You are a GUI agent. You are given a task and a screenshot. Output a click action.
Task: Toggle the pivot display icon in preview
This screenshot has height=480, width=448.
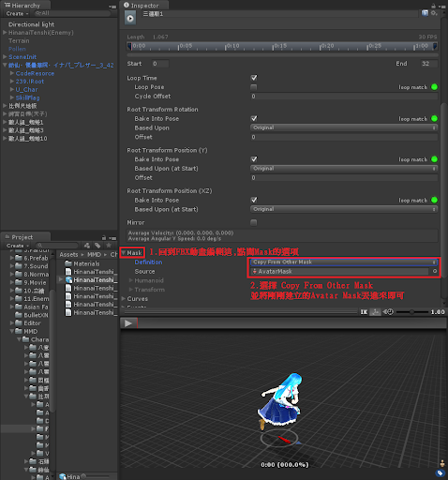[x=376, y=312]
